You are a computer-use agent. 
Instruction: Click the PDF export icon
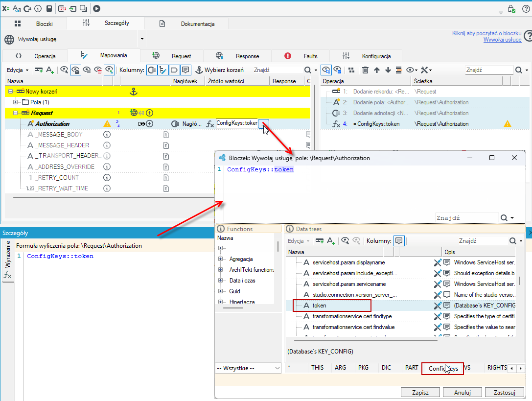tap(62, 8)
